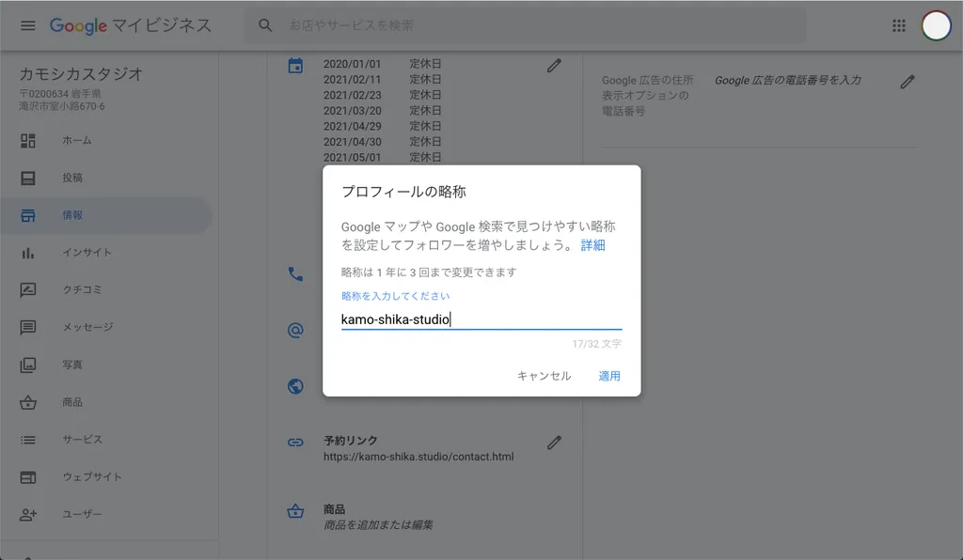Click the 予約リンク link icon
Image resolution: width=963 pixels, height=560 pixels.
click(295, 443)
